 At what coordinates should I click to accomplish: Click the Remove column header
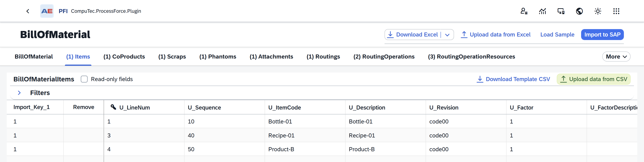coord(84,107)
